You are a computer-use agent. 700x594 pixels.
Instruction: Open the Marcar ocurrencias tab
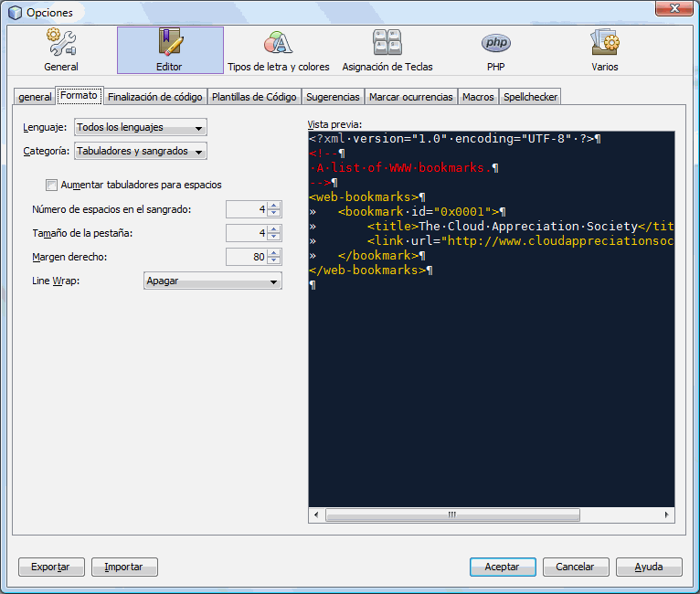(410, 97)
